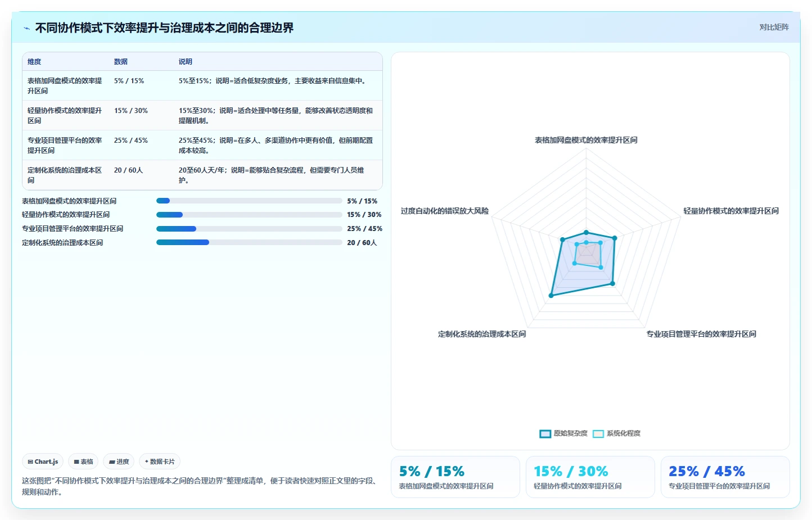
Task: Click the 轻量协作模式 progress bar
Action: point(249,215)
